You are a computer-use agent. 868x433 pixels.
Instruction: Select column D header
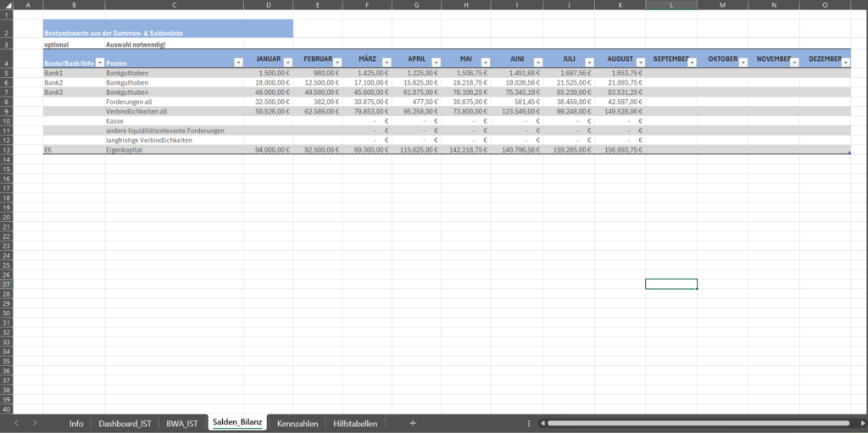268,5
